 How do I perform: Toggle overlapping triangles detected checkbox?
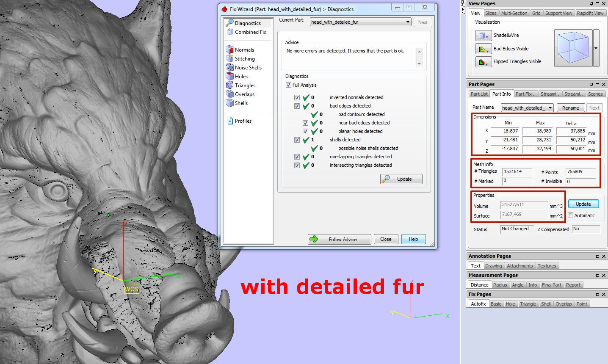pos(297,157)
